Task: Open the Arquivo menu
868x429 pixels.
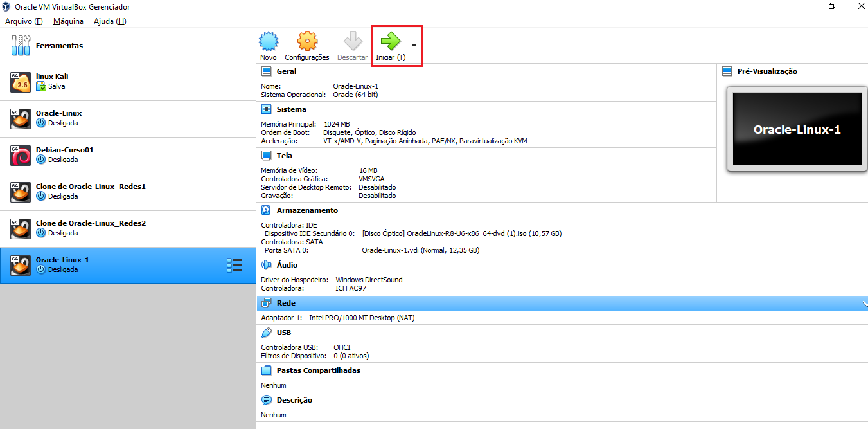Action: point(24,21)
